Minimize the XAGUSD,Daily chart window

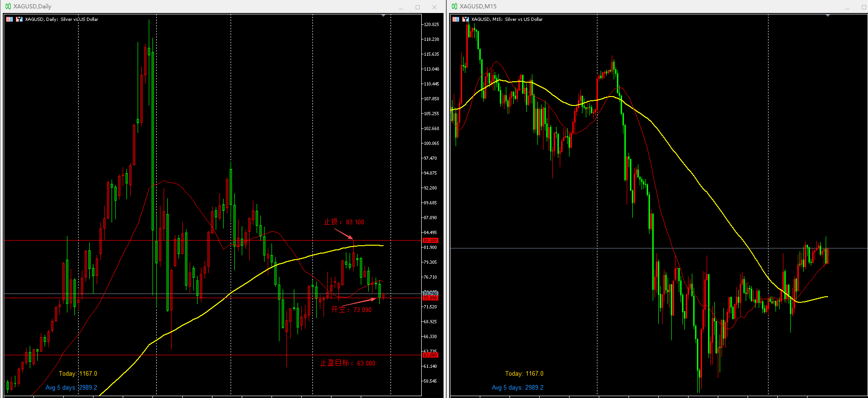(x=401, y=7)
